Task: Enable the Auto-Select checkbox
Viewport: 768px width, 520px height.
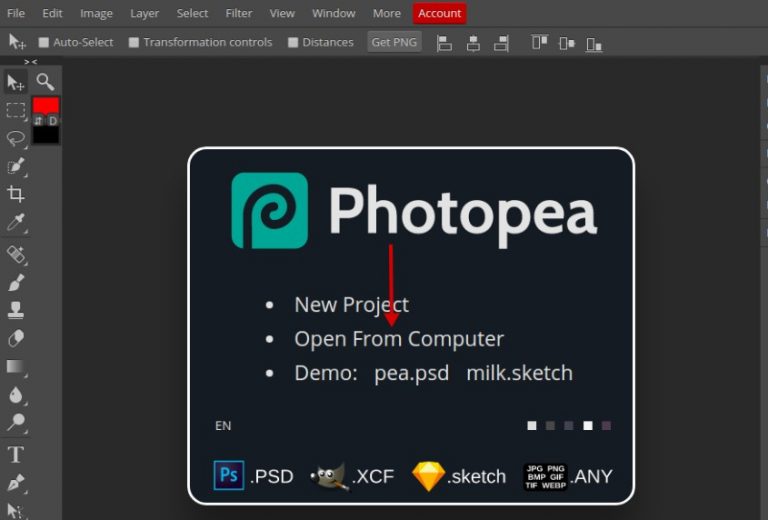Action: click(44, 42)
